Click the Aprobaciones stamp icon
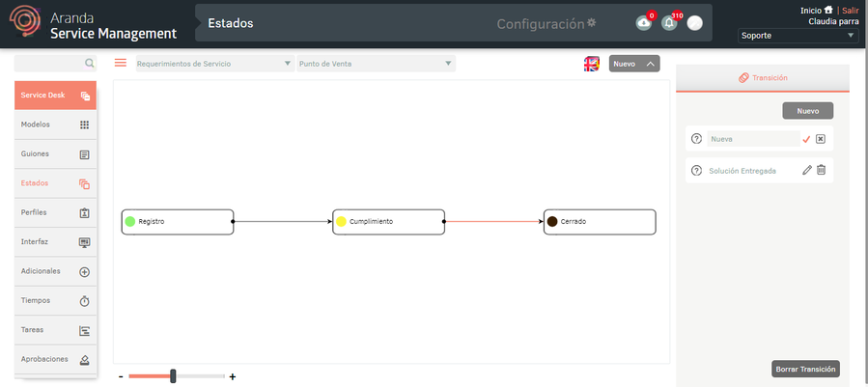 click(x=85, y=360)
